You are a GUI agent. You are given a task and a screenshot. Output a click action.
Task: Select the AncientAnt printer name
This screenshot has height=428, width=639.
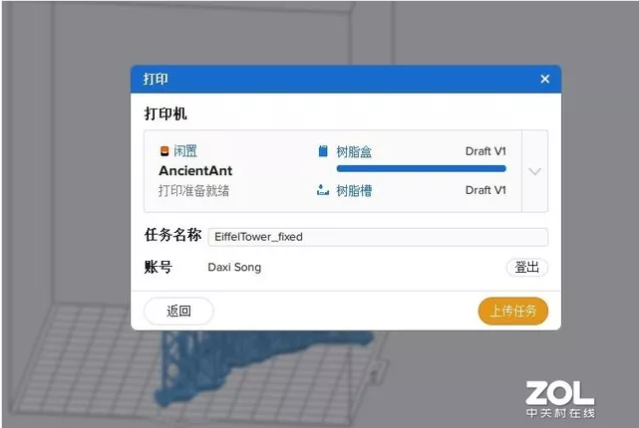pos(196,170)
